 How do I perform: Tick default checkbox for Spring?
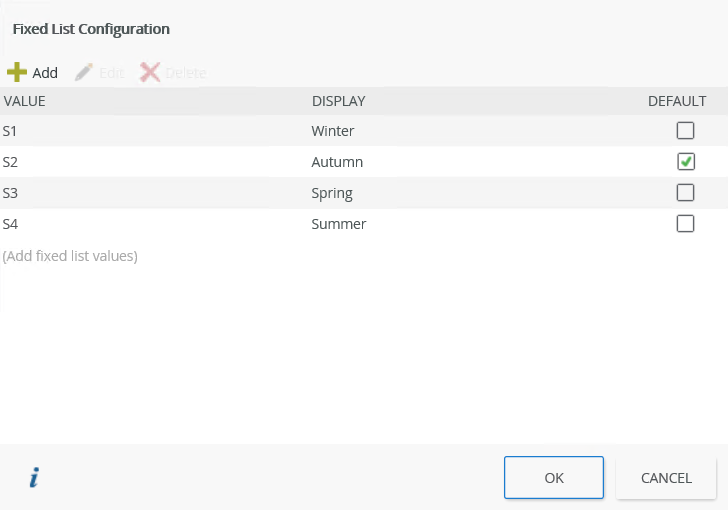pos(685,192)
